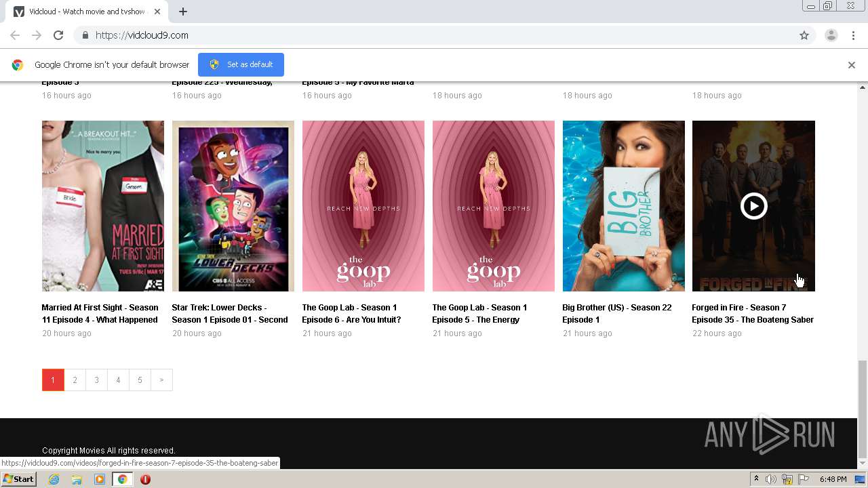Click the next page arrow in pagination
Viewport: 868px width, 488px height.
tap(161, 380)
